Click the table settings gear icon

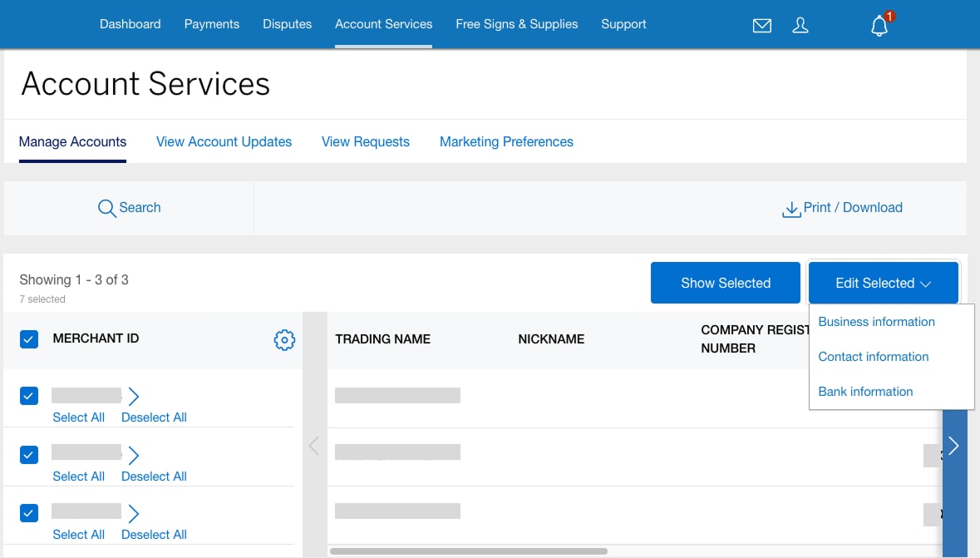(x=284, y=339)
